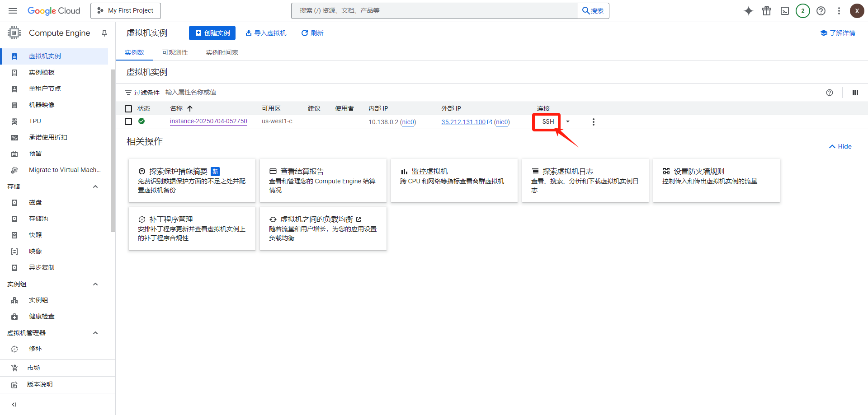Click the 了解详情 learn more link
The height and width of the screenshot is (415, 868).
click(x=838, y=33)
